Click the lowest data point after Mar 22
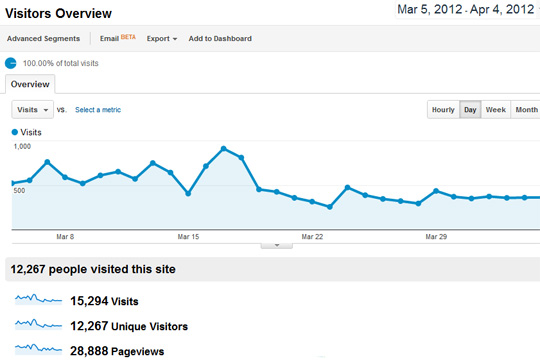This screenshot has width=540, height=361. pos(330,207)
